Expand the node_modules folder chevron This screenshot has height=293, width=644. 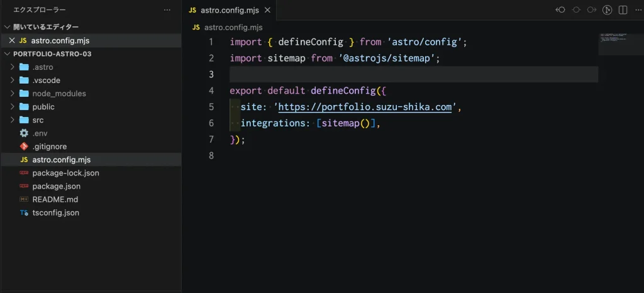coord(13,94)
